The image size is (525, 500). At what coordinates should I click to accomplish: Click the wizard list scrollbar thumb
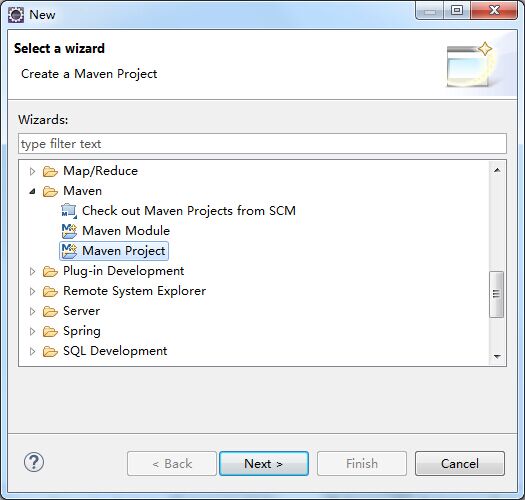497,294
